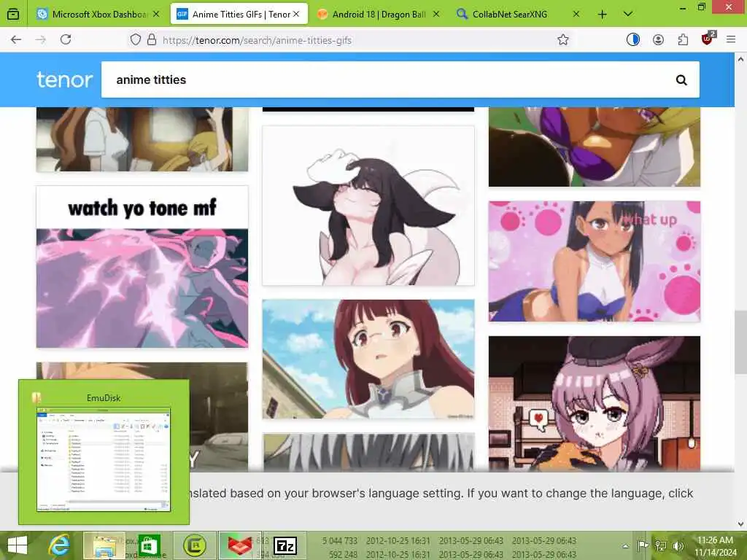Open the extensions puzzle icon
The height and width of the screenshot is (560, 747).
[x=683, y=39]
